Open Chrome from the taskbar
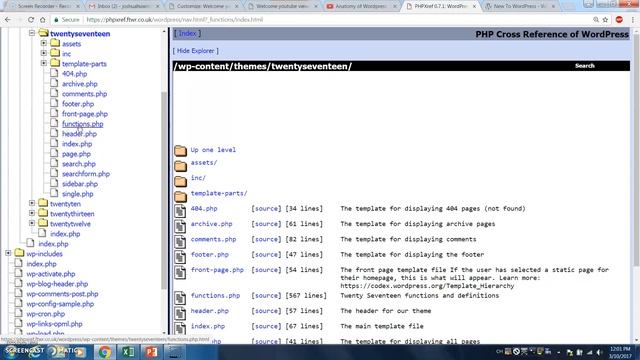The image size is (640, 360). pyautogui.click(x=104, y=352)
